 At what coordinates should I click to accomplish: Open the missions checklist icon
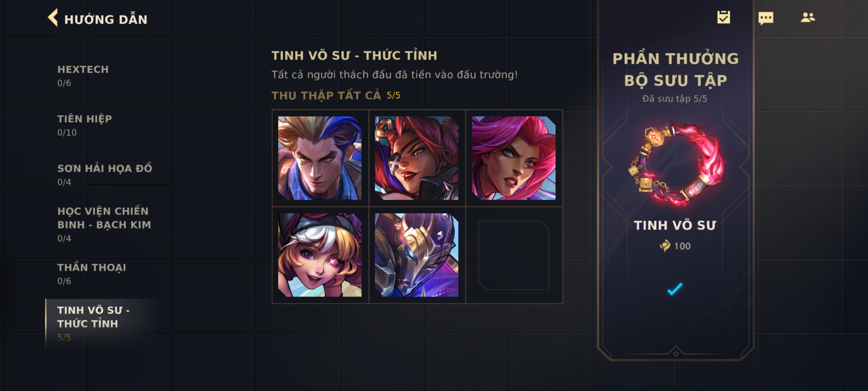point(724,17)
